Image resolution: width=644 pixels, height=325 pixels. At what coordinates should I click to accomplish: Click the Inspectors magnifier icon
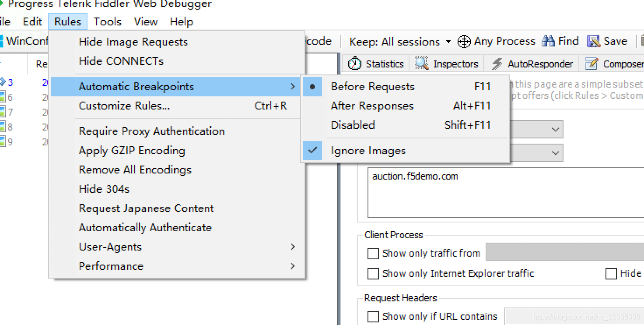click(421, 64)
